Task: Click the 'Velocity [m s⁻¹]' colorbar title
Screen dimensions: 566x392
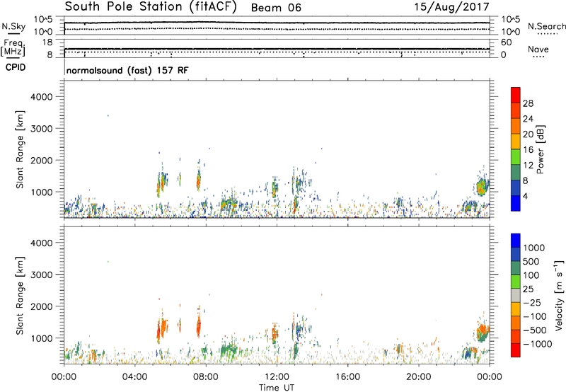Action: [560, 295]
